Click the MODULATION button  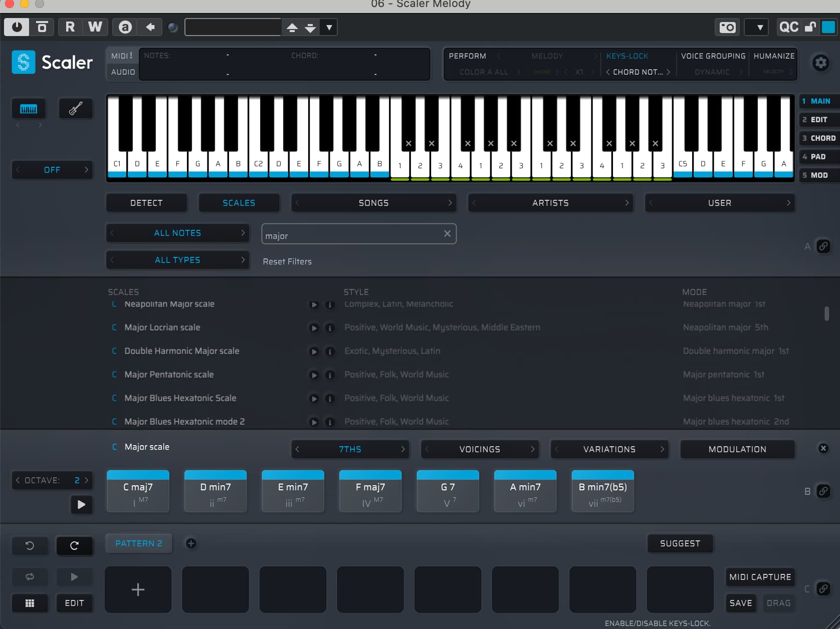pyautogui.click(x=737, y=449)
